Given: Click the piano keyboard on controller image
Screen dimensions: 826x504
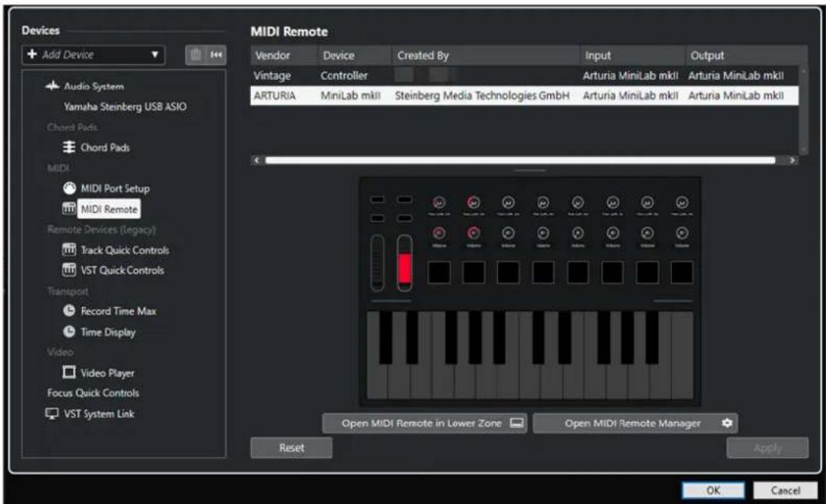Looking at the screenshot, I should [530, 355].
